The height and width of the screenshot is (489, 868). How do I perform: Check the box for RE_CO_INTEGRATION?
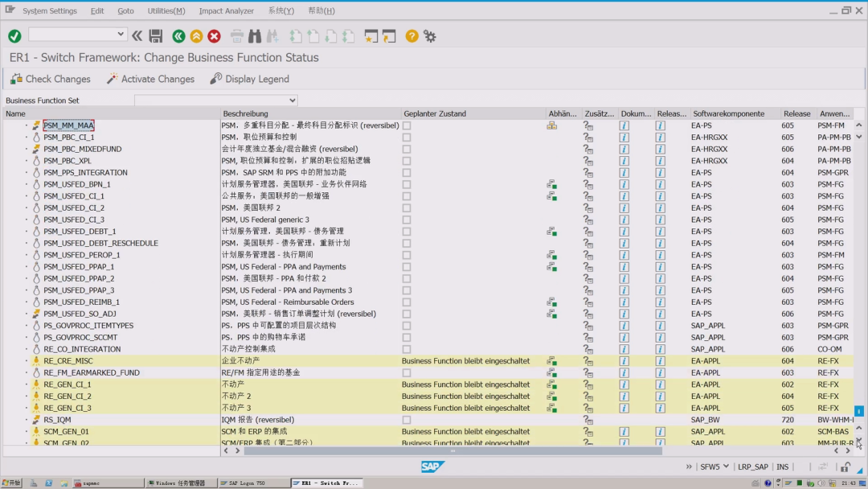click(x=407, y=349)
